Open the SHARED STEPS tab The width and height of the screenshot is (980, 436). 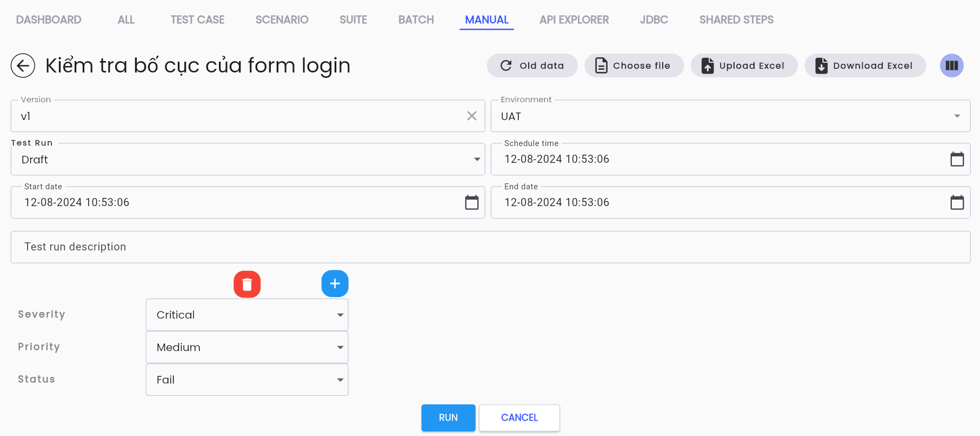736,19
